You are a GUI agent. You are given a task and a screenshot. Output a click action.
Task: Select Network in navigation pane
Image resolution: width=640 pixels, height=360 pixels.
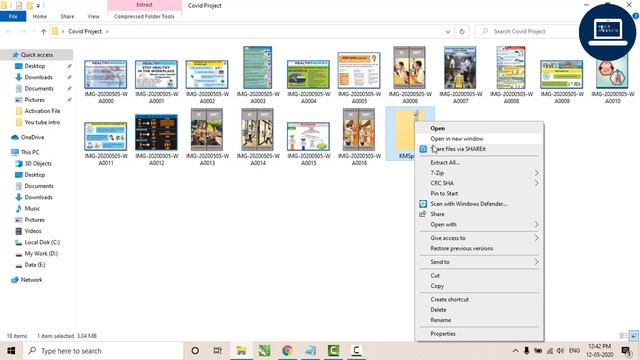click(31, 280)
